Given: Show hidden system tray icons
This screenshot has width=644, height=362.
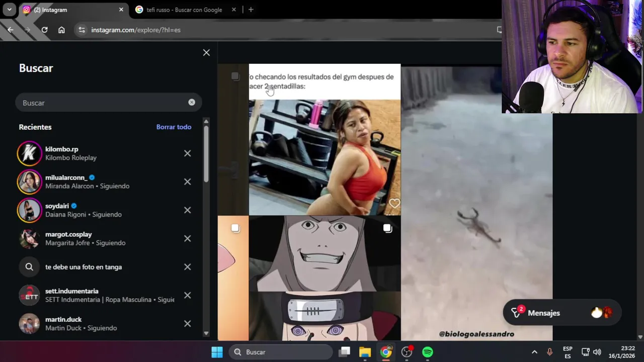Looking at the screenshot, I should click(534, 352).
